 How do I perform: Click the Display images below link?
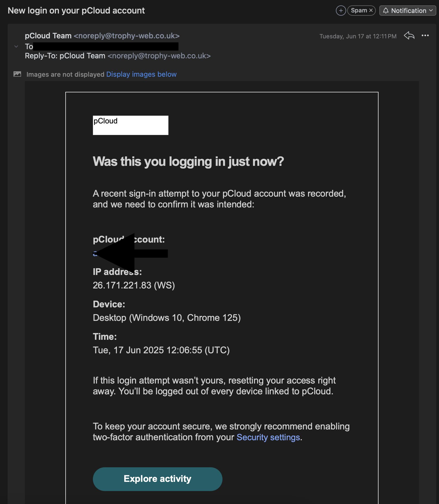(141, 74)
